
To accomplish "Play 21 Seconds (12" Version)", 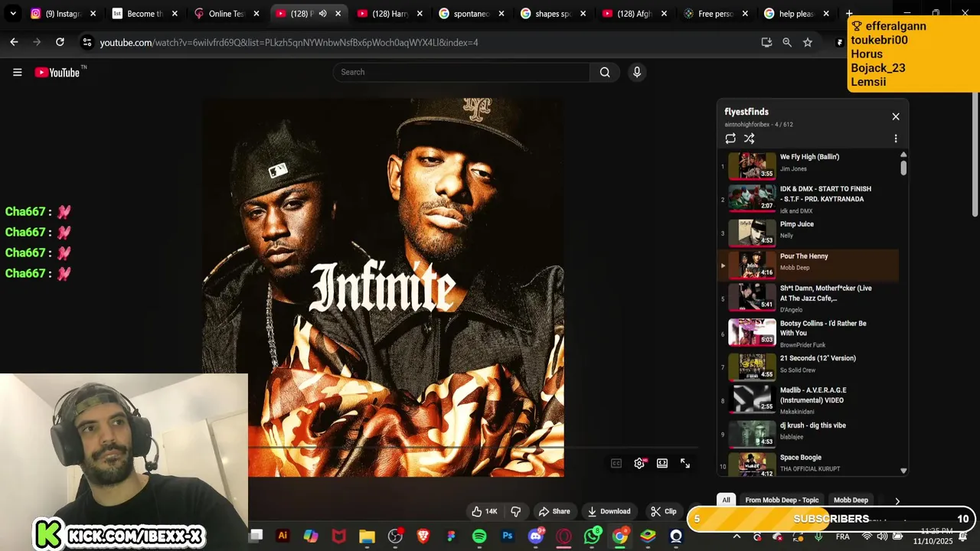I will point(808,366).
